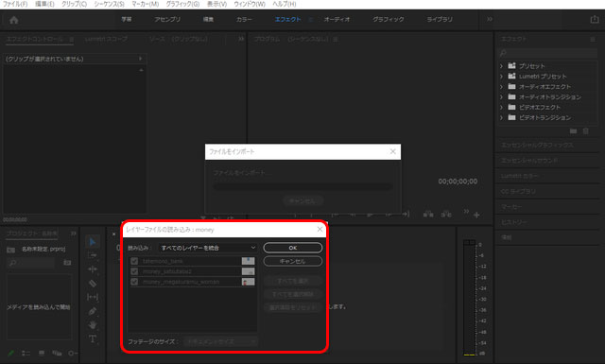Expand Project panel overflow chevron
605x364 pixels.
[74, 234]
